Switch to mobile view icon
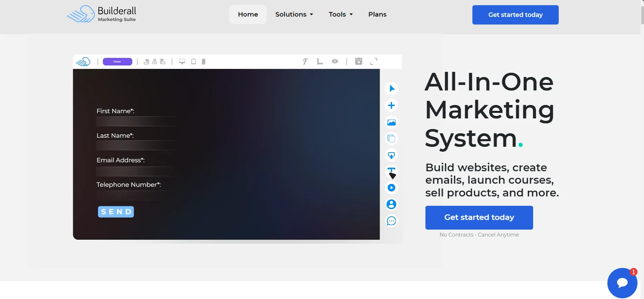 204,61
